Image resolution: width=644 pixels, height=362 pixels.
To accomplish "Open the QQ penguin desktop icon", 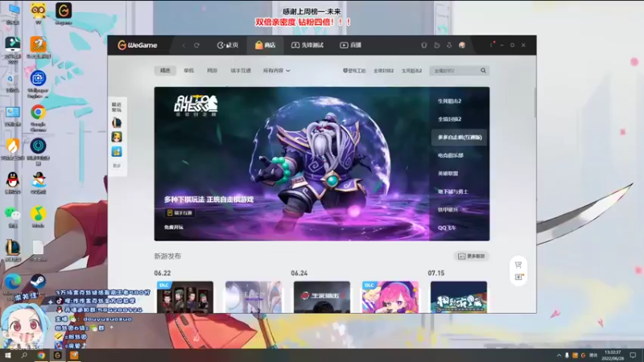I will point(13,183).
